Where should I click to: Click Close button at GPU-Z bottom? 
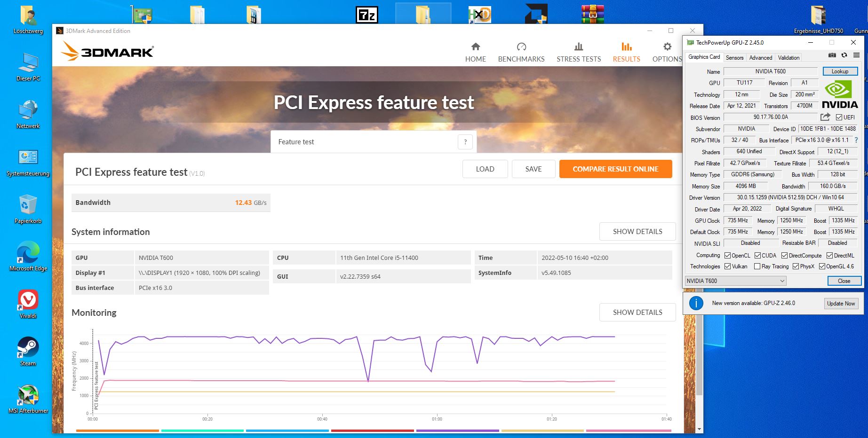click(844, 281)
